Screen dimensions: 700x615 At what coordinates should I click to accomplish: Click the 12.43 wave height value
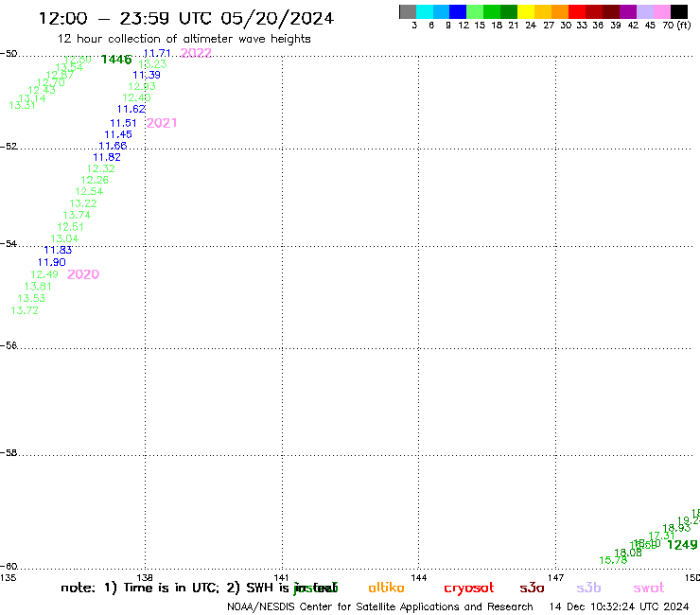coord(42,90)
